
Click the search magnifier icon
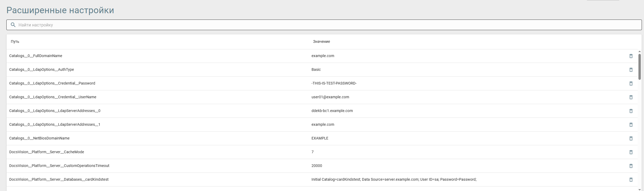point(13,25)
